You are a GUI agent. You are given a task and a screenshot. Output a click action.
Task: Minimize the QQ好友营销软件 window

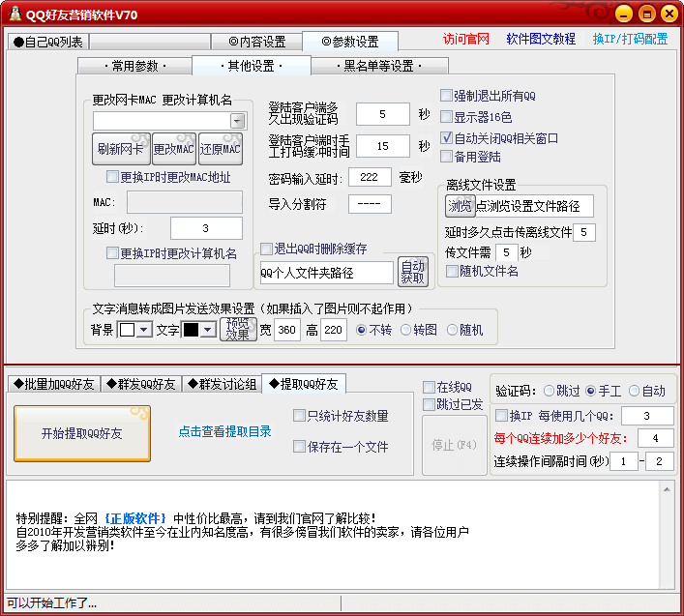pyautogui.click(x=624, y=14)
